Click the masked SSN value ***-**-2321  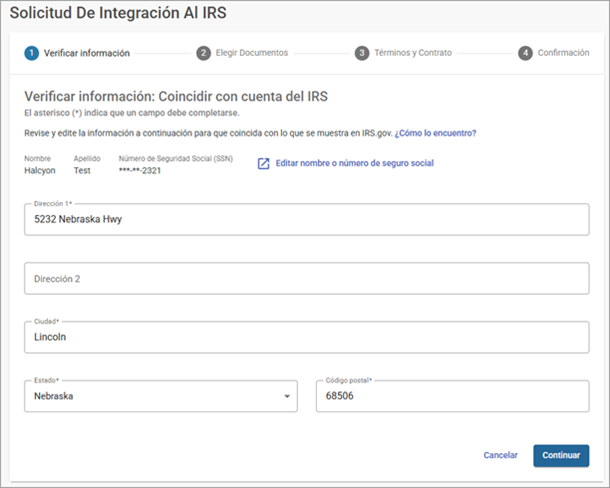(140, 170)
